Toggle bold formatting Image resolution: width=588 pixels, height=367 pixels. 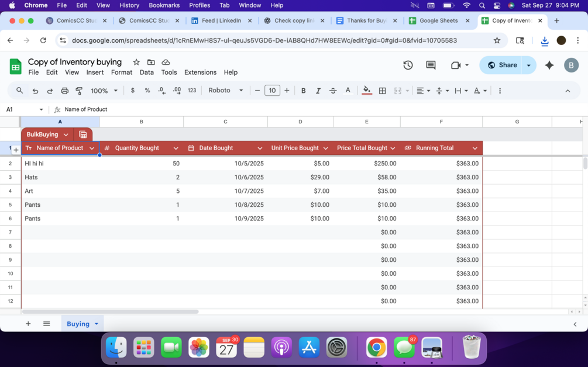tap(304, 91)
